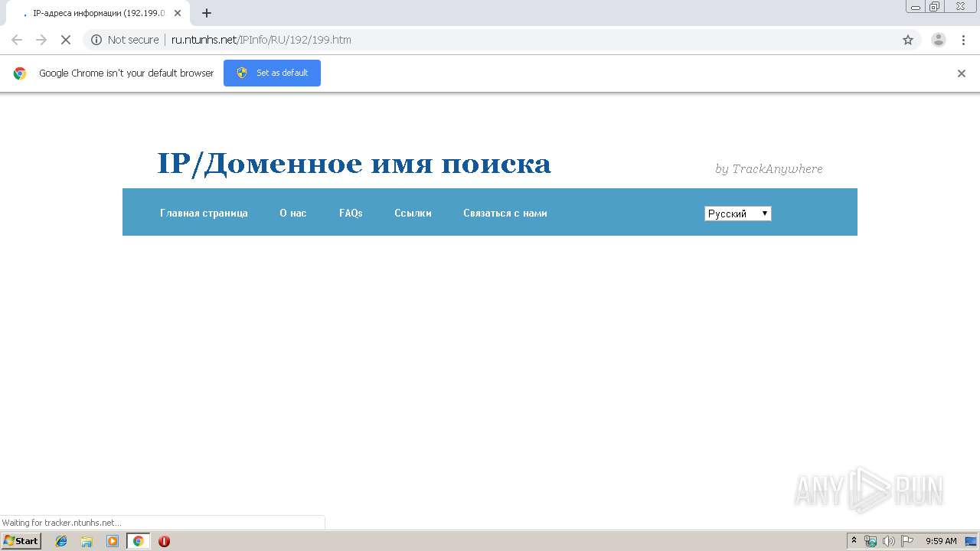The width and height of the screenshot is (980, 551).
Task: Go back to previous page
Action: tap(17, 40)
